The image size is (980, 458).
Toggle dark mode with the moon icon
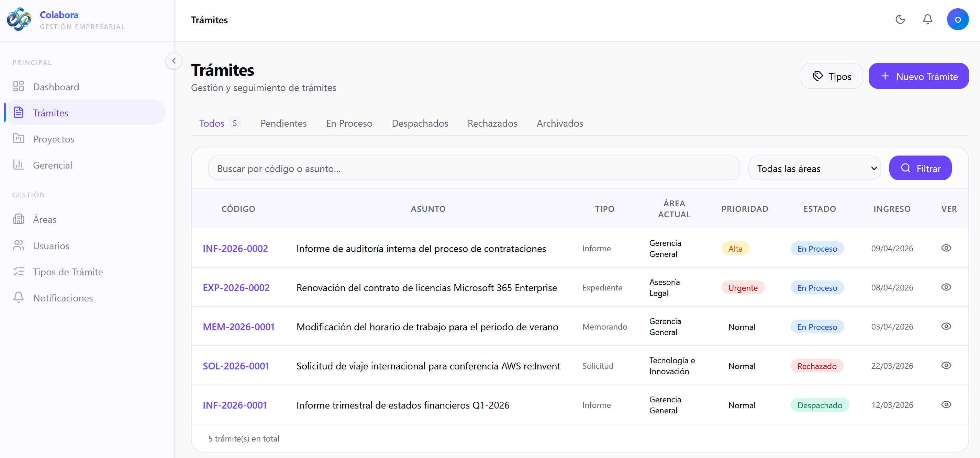[x=900, y=19]
